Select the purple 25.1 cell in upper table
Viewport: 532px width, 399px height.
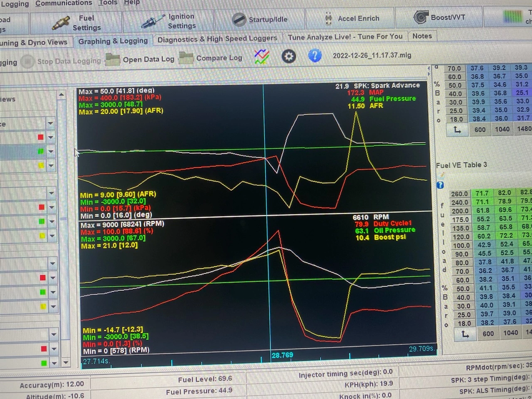pos(522,93)
